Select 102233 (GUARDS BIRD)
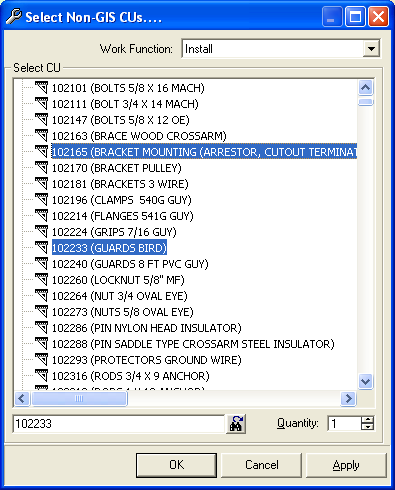This screenshot has height=490, width=395. [x=109, y=248]
